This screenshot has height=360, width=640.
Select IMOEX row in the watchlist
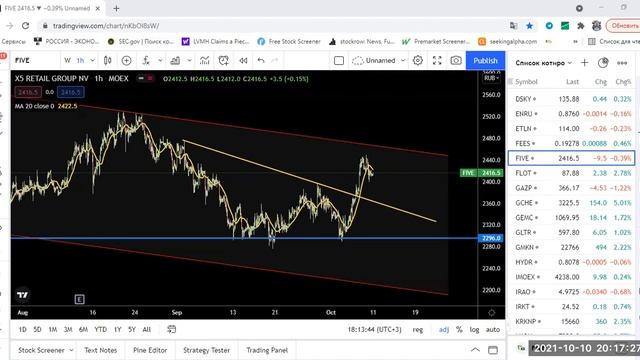tap(571, 277)
